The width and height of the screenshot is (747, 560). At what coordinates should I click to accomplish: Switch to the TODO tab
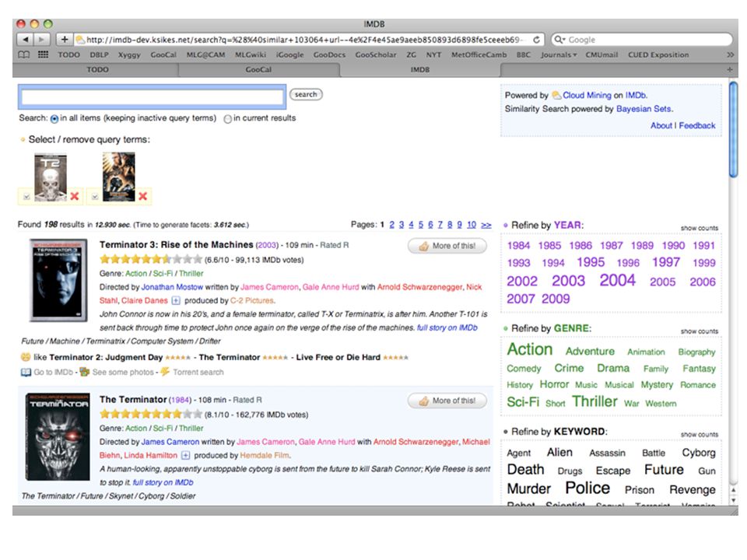click(x=97, y=69)
